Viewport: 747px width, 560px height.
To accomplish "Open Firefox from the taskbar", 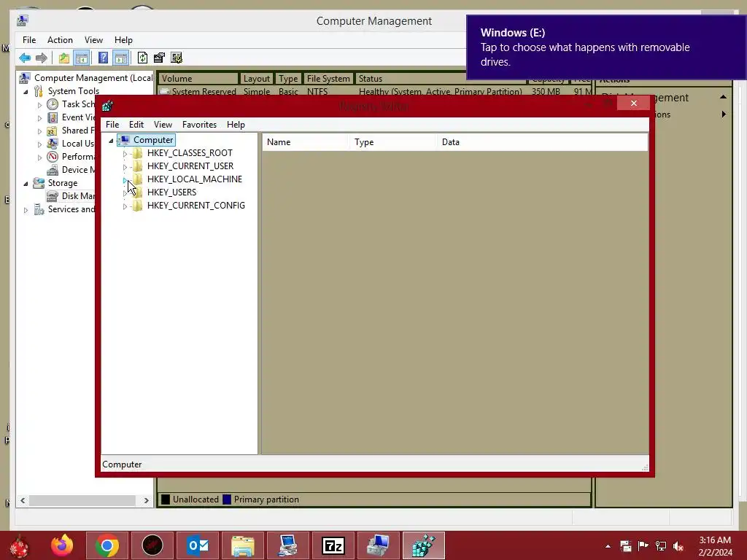I will point(62,545).
